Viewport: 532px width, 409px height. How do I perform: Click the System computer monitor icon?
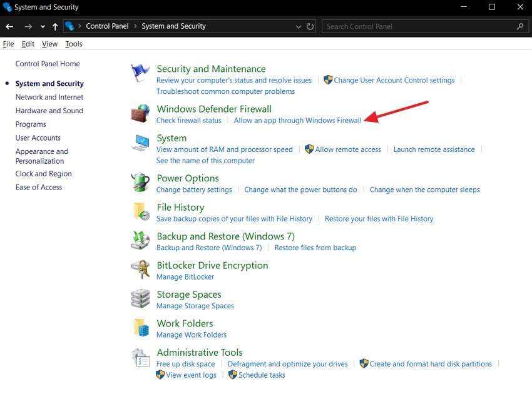coord(140,143)
